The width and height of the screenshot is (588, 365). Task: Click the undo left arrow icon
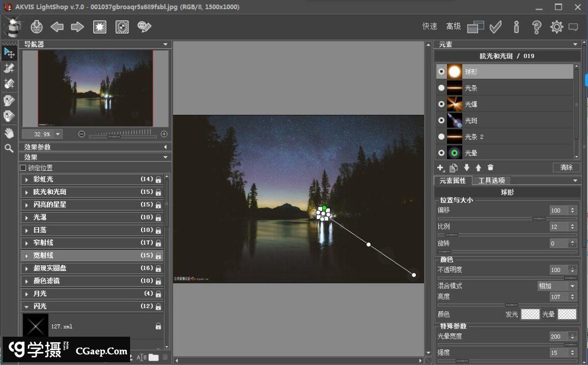57,27
